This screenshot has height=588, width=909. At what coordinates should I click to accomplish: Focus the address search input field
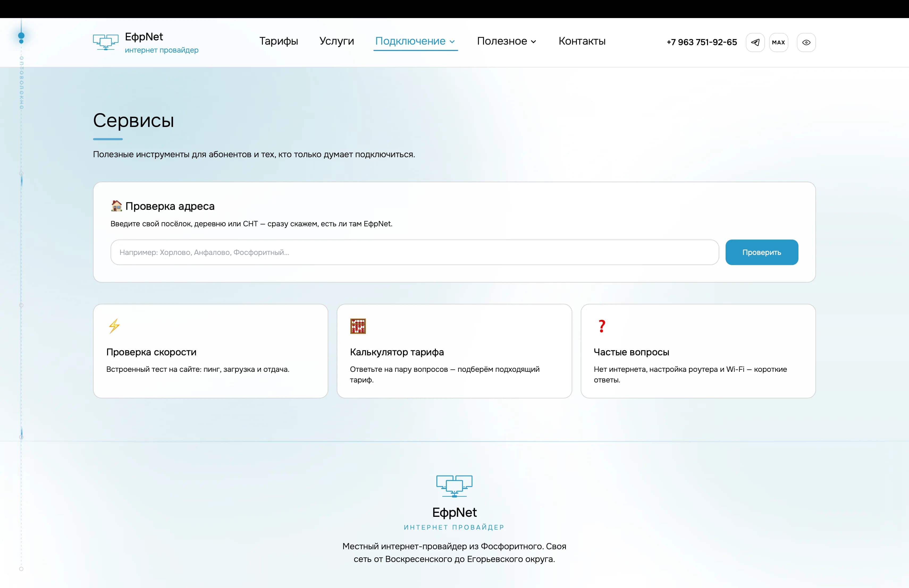pyautogui.click(x=414, y=252)
